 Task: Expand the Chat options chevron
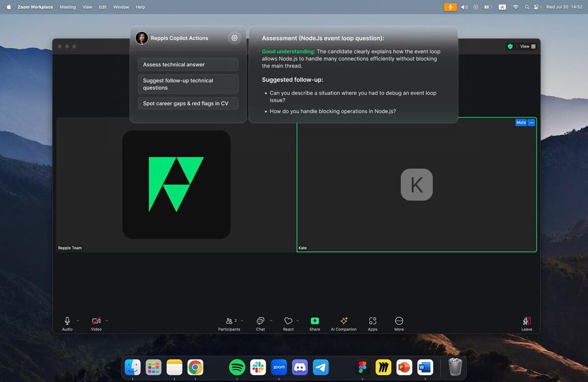271,321
